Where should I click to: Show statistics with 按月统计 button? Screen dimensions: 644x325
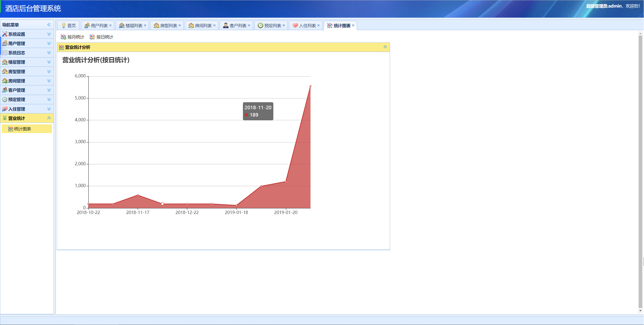pos(73,37)
